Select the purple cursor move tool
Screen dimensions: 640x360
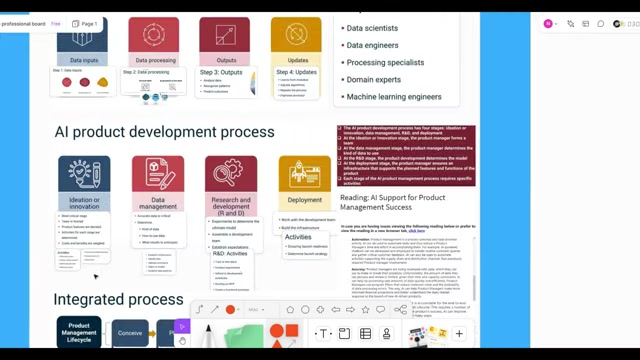click(182, 327)
